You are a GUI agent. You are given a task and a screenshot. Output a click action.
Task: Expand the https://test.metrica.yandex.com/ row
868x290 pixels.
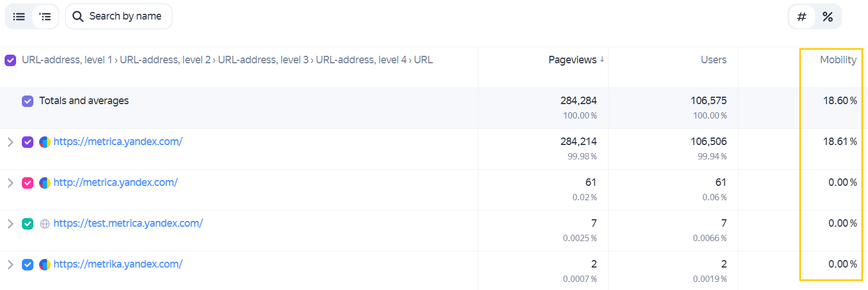coord(10,224)
